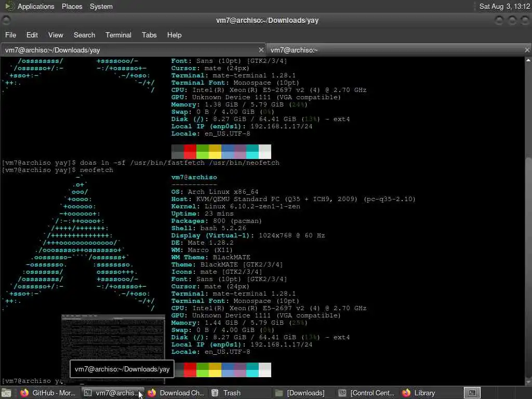Click the '[vm7@archiso yay]$ neofetch' command line

[57, 170]
